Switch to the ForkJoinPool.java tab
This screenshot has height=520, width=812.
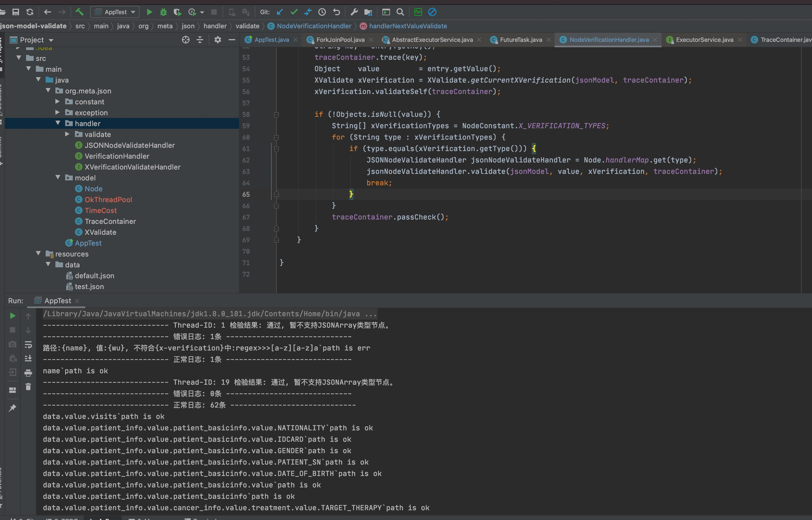tap(340, 39)
